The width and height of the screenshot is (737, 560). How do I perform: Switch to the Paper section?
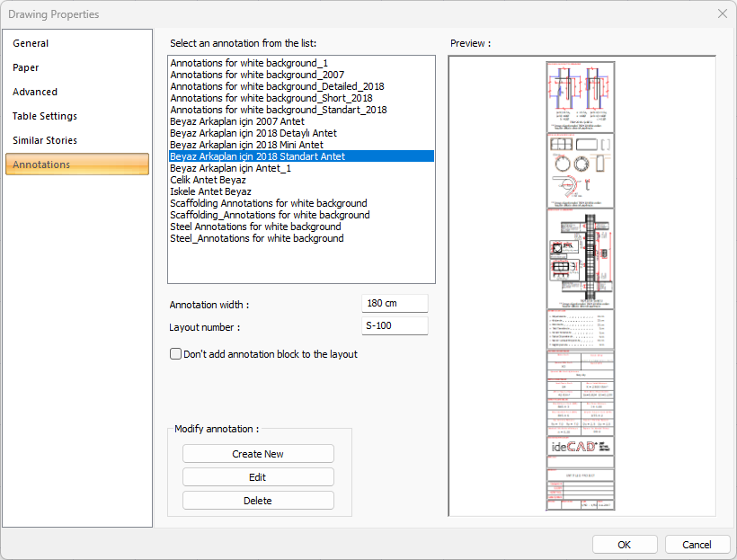26,67
